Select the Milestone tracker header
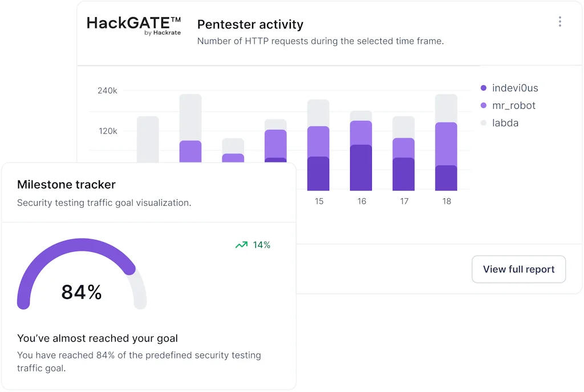The height and width of the screenshot is (392, 584). (66, 185)
